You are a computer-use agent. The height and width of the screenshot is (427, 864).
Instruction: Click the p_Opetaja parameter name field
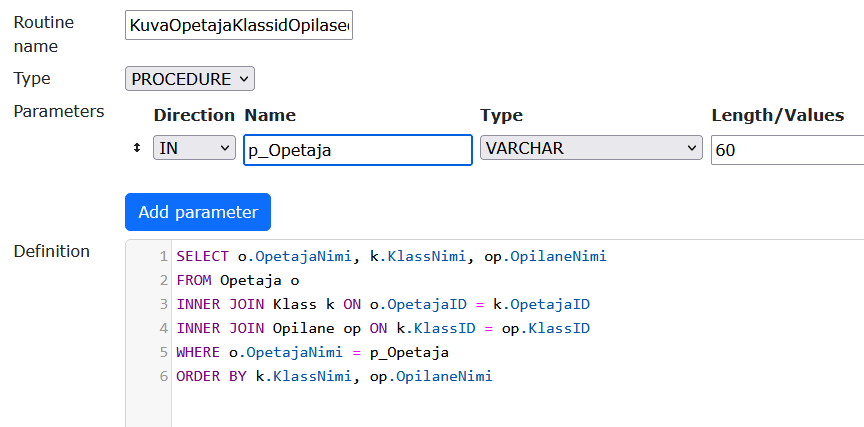click(x=357, y=150)
